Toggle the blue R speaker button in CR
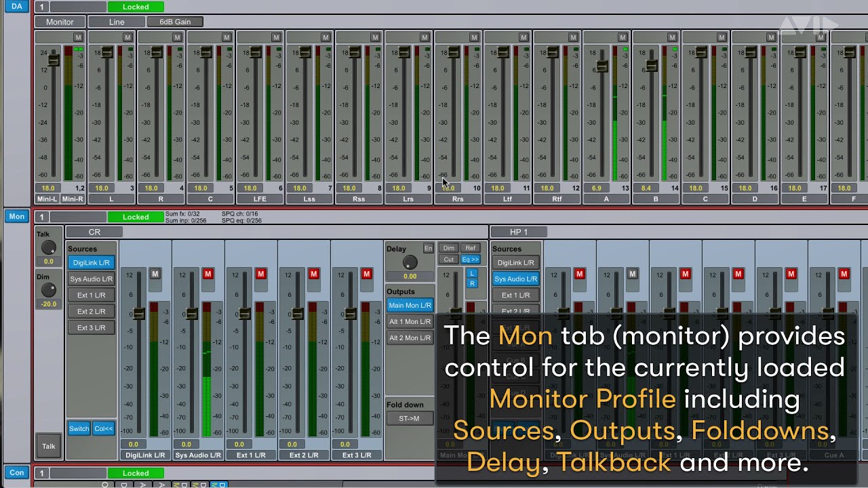 coord(472,283)
